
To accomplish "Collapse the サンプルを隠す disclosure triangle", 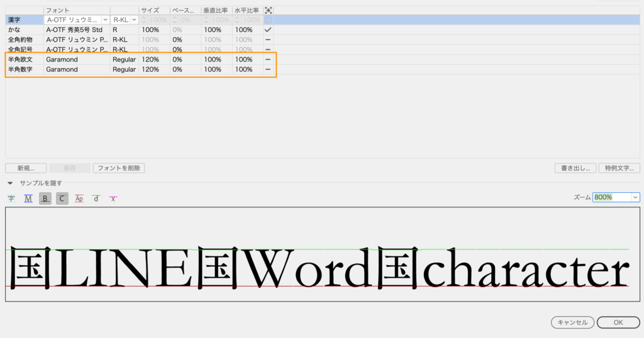I will (11, 183).
